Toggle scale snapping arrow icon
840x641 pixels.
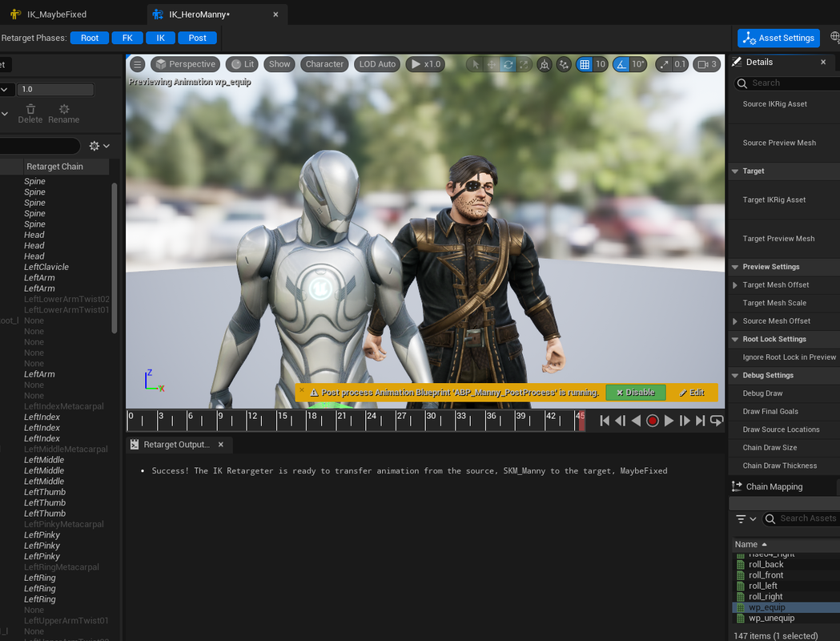coord(665,64)
